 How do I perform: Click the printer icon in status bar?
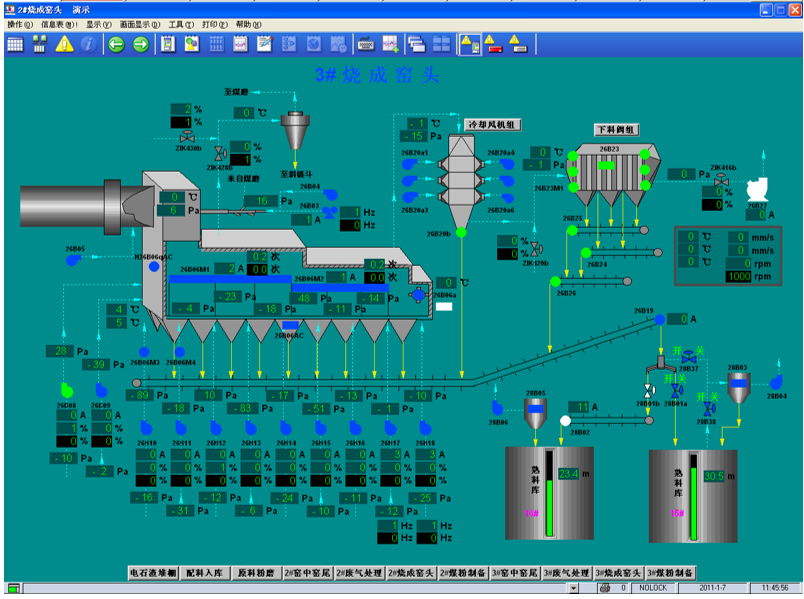click(605, 588)
